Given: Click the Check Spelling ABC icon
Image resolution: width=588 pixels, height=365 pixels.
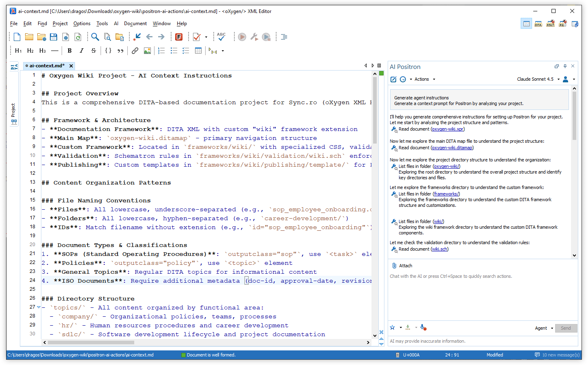Looking at the screenshot, I should click(x=221, y=37).
